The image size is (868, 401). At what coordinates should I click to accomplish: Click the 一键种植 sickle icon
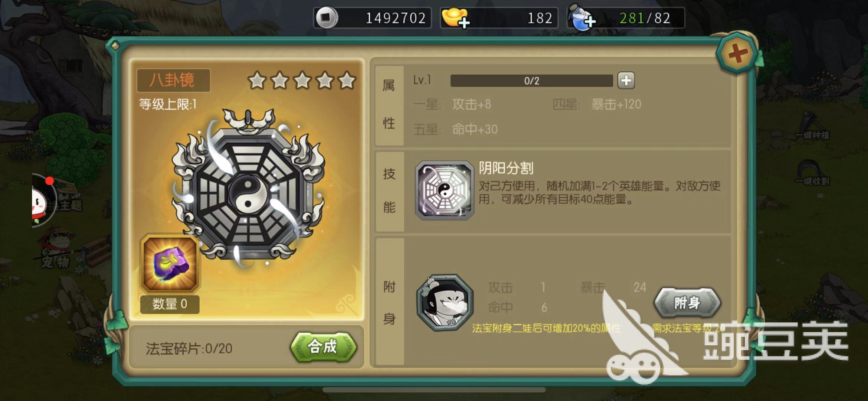[x=812, y=126]
